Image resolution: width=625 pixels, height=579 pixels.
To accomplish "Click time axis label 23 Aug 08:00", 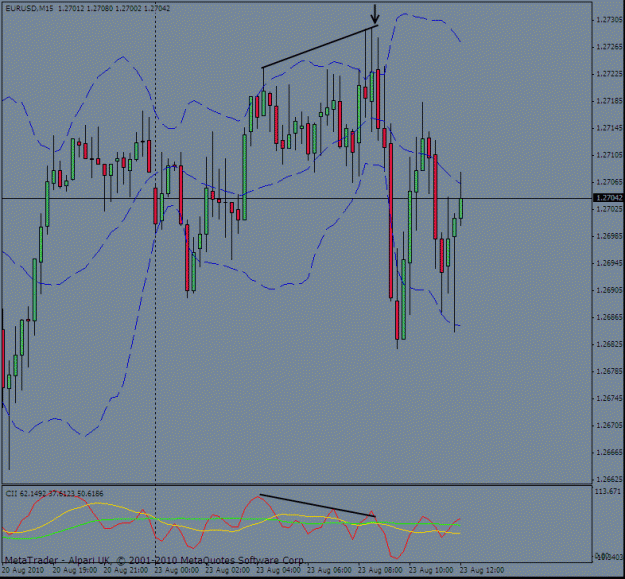I will click(381, 570).
